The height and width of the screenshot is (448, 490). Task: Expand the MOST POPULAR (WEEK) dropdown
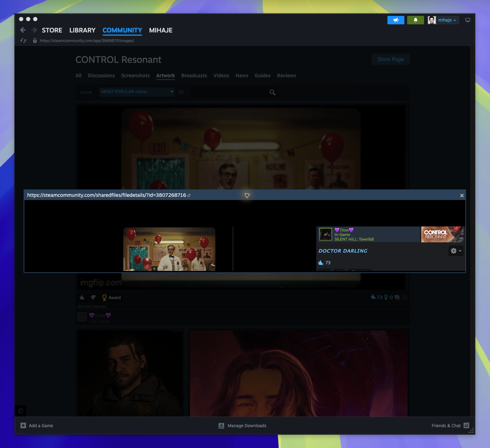(137, 92)
